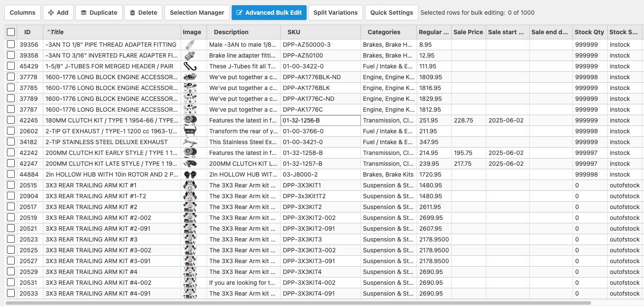
Task: Tick the checkbox for ID 37778
Action: [x=11, y=77]
